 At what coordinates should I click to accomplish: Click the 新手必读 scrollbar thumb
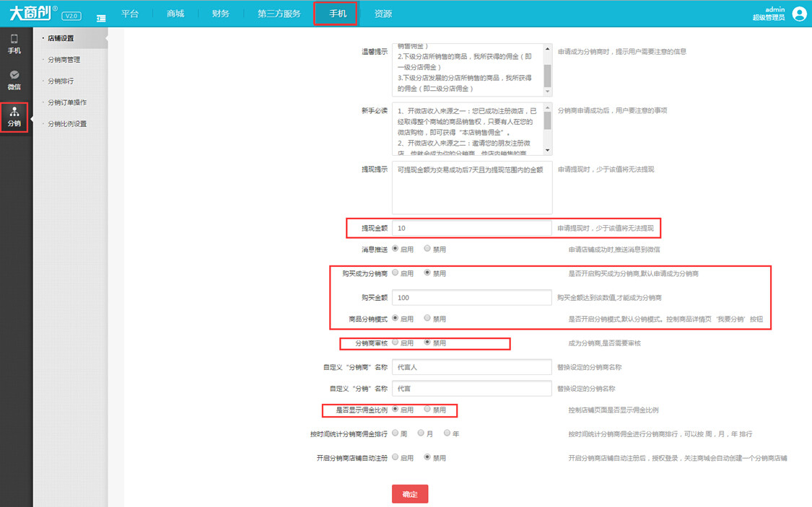point(547,120)
